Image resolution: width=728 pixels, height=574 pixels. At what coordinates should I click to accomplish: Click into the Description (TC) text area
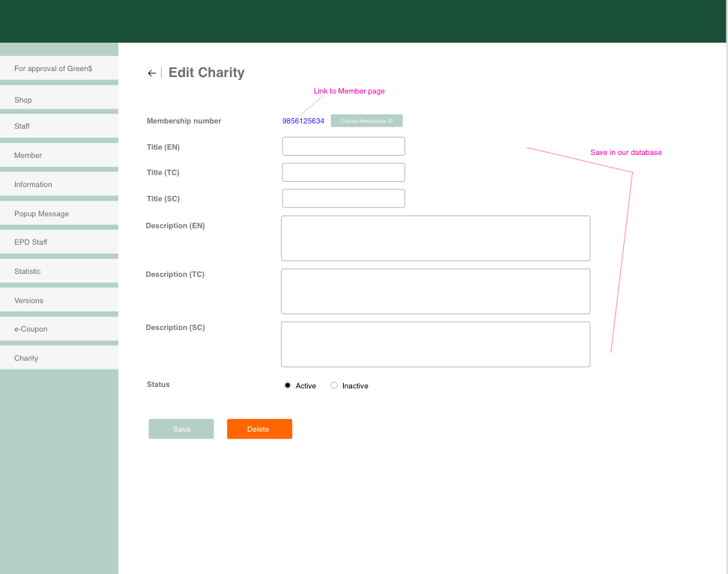pyautogui.click(x=435, y=291)
